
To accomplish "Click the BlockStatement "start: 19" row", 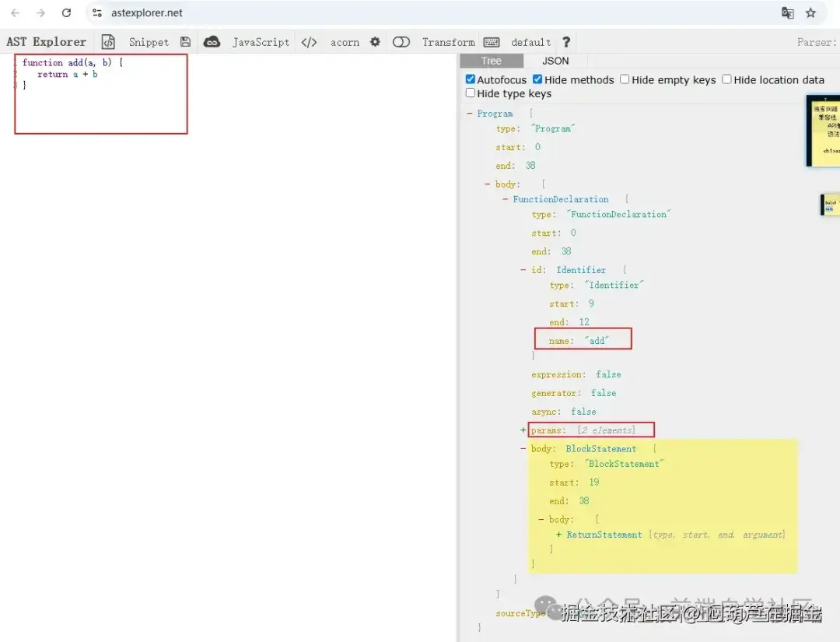I will [574, 482].
